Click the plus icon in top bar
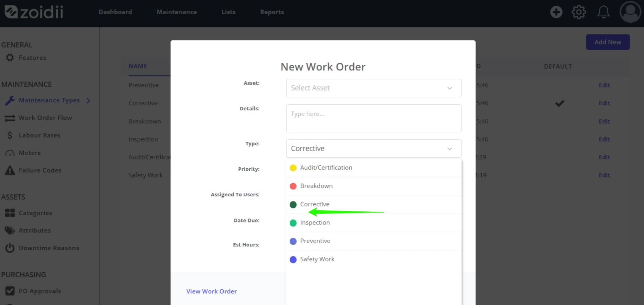Screen dimensions: 644x305 tap(556, 12)
